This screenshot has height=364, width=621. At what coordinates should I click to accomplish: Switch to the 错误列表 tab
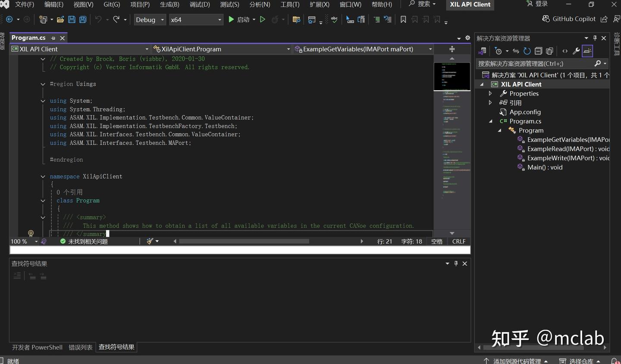[81, 347]
